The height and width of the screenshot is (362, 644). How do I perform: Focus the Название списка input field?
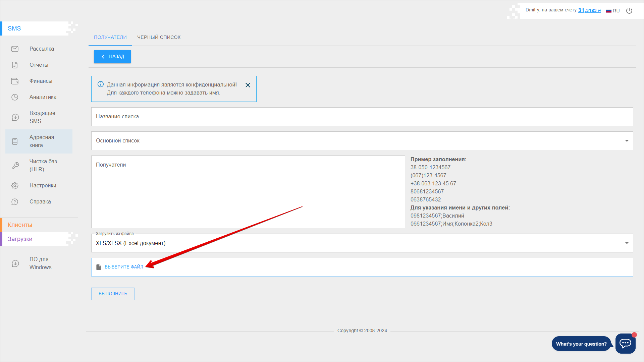(362, 117)
